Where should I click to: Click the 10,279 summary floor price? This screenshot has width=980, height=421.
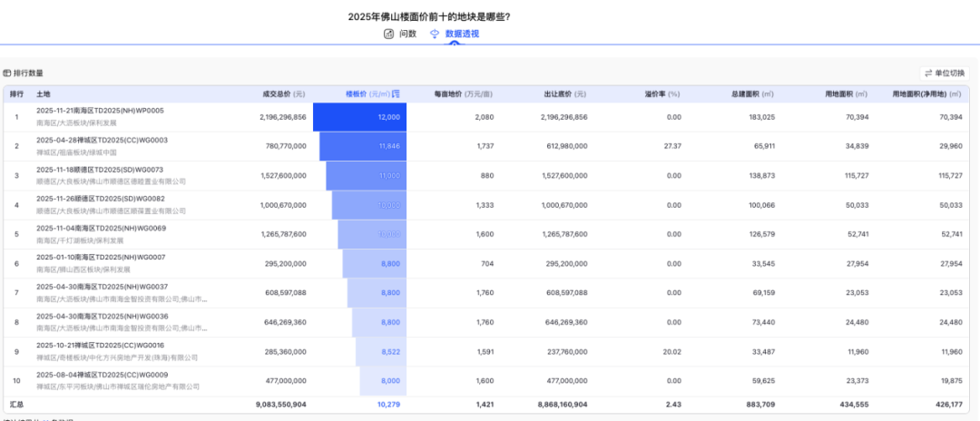(x=387, y=404)
